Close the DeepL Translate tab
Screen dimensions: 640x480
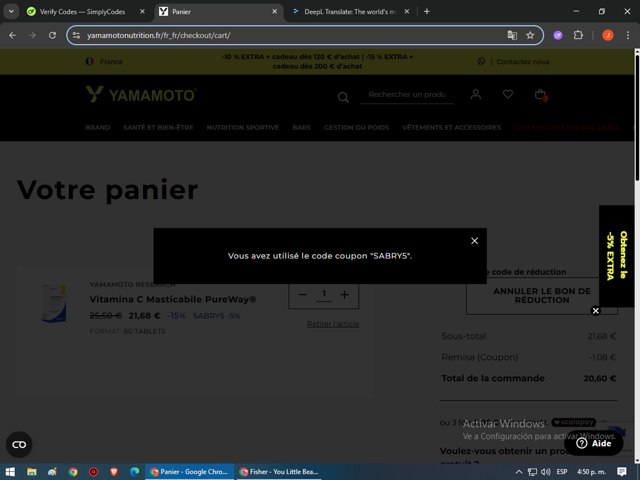click(407, 12)
